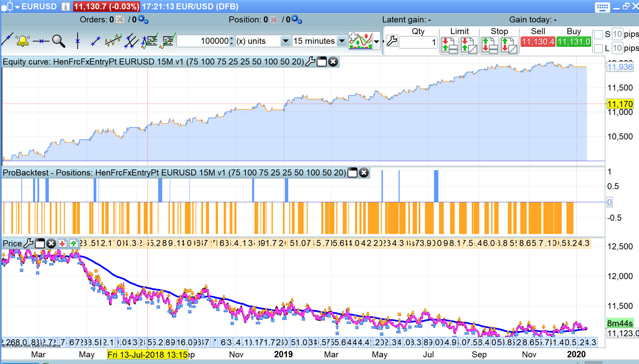This screenshot has height=364, width=639.
Task: Open order settings gears
Action: click(x=143, y=19)
